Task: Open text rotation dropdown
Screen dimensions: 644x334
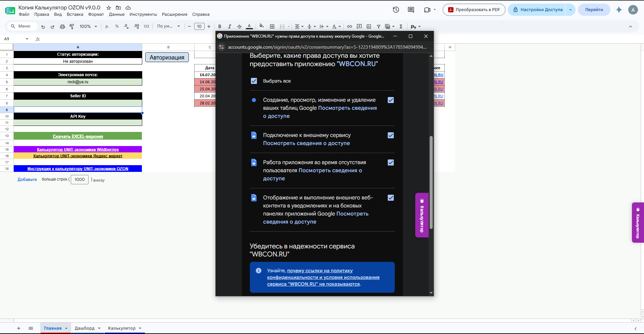Action: [x=336, y=27]
